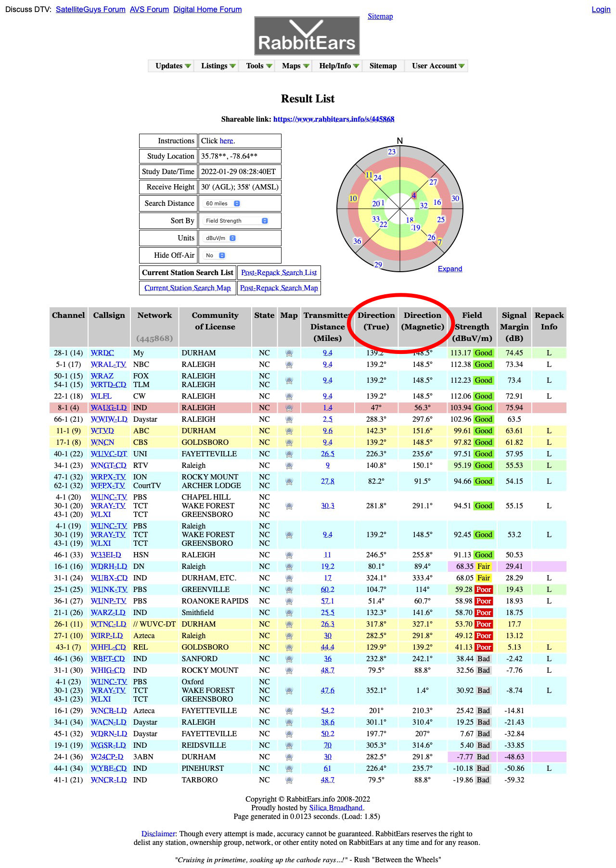Click channel 4 marker on compass chart
616x868 pixels.
[413, 195]
